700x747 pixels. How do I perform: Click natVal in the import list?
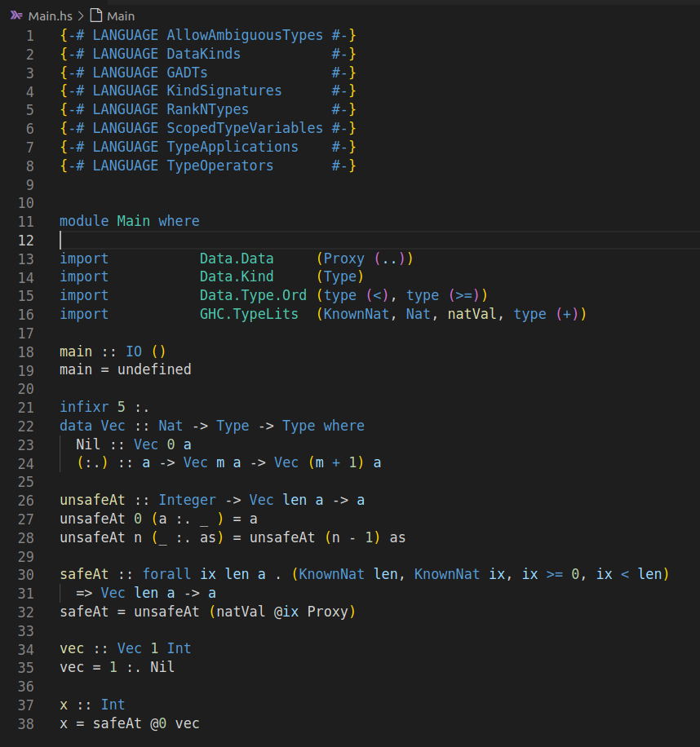[472, 314]
